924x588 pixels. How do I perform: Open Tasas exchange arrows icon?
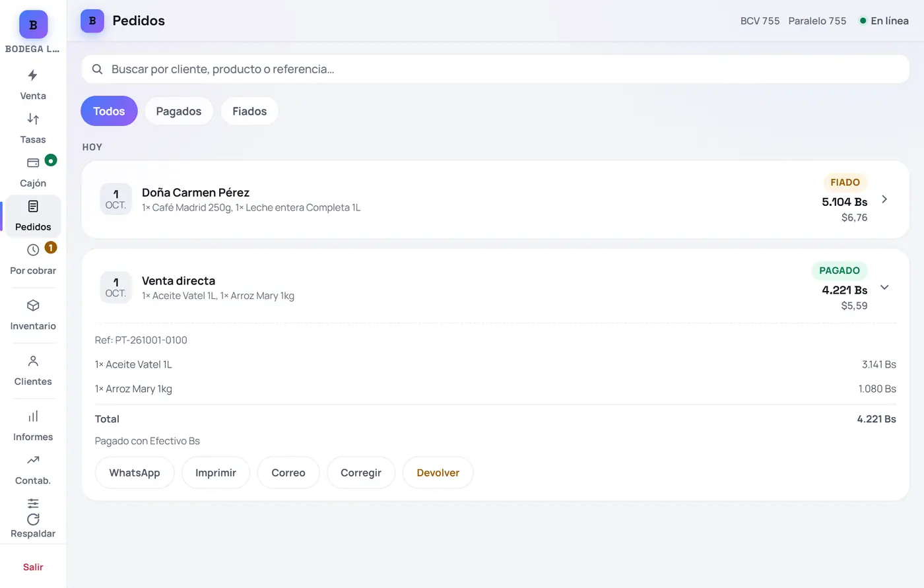point(33,119)
